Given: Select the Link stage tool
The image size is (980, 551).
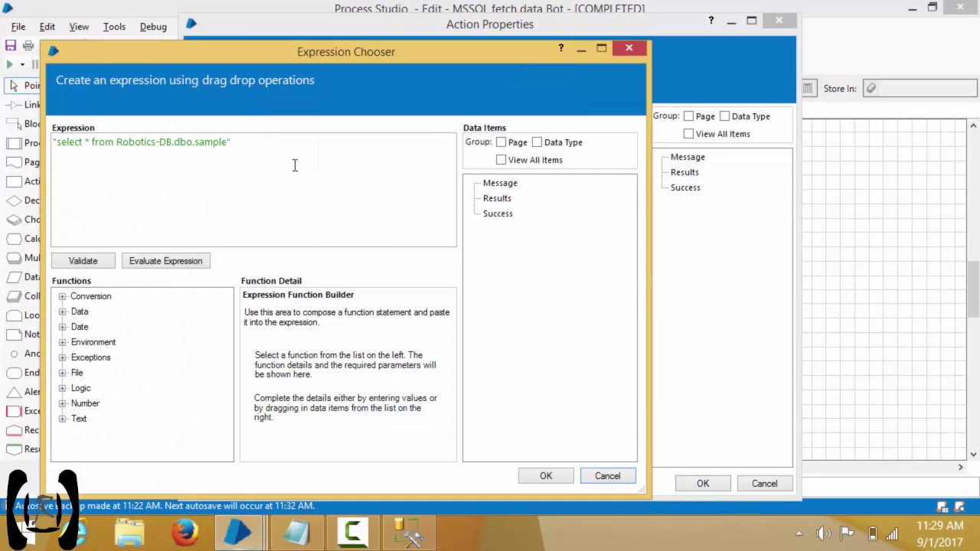Looking at the screenshot, I should pos(21,105).
